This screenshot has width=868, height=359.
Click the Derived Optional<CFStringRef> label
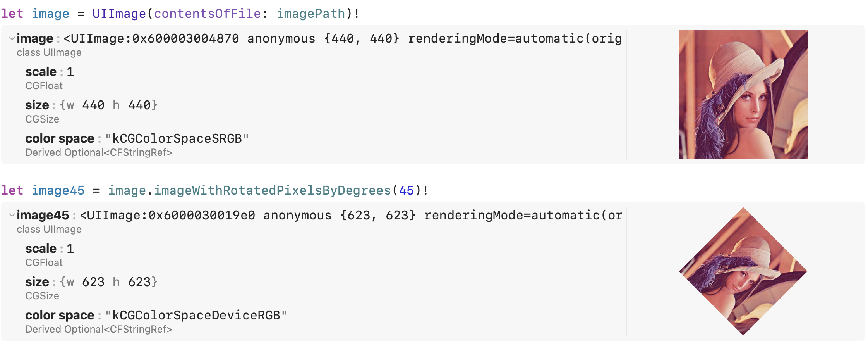coord(99,152)
